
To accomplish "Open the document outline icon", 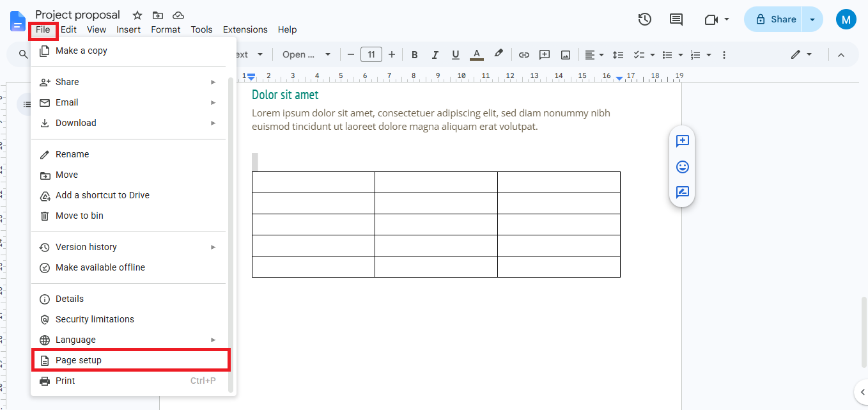I will pos(27,104).
